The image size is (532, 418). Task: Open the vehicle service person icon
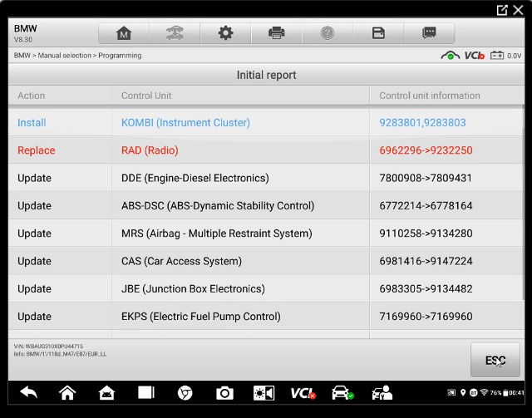tap(382, 393)
